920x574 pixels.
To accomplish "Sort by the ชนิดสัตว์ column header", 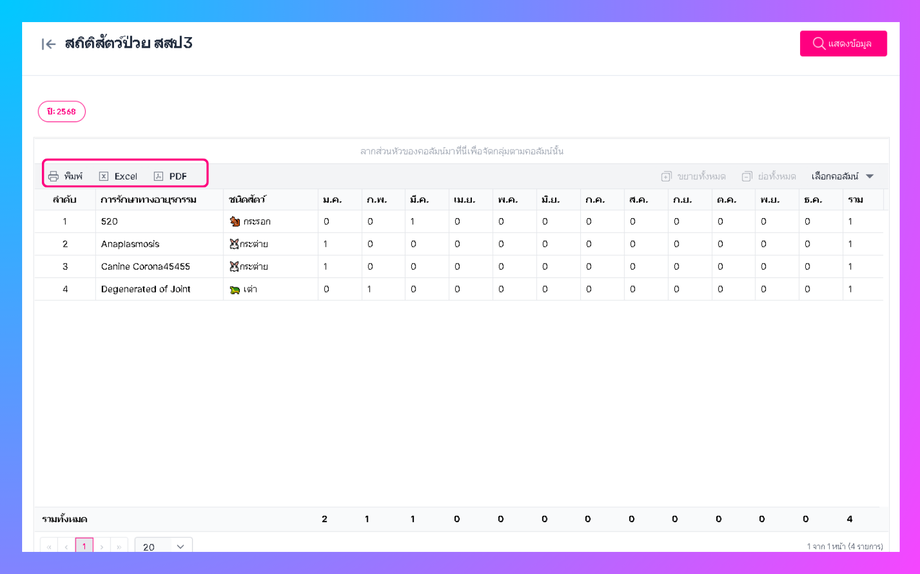I will (x=246, y=200).
